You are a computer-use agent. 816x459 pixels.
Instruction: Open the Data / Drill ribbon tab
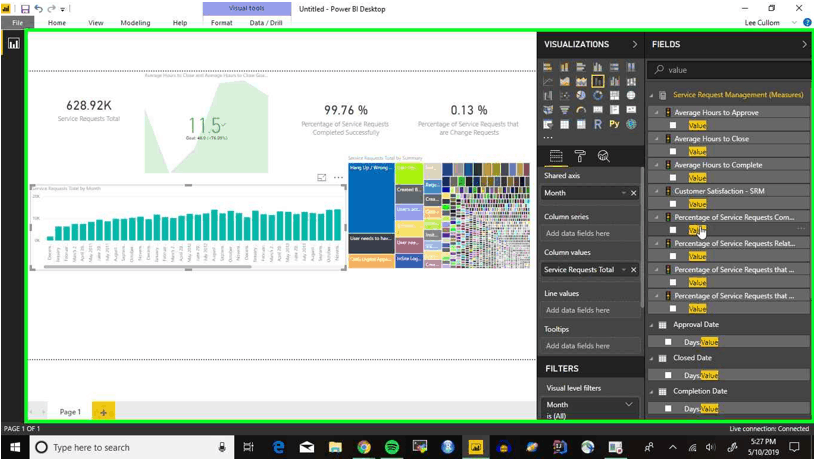point(266,23)
